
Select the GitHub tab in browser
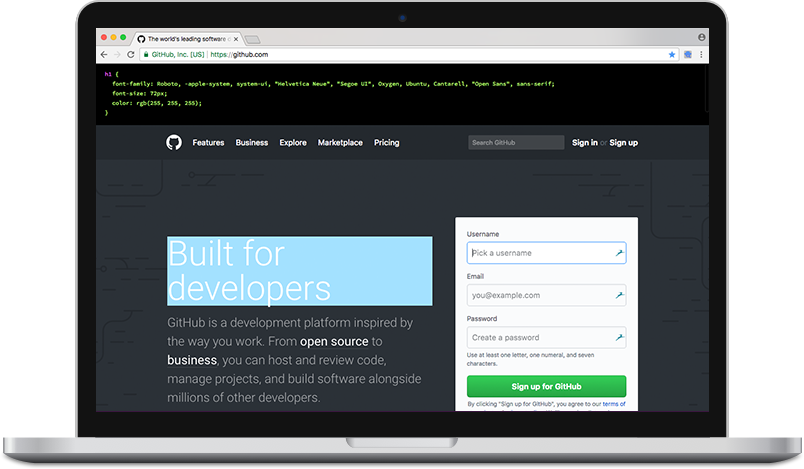pos(188,39)
